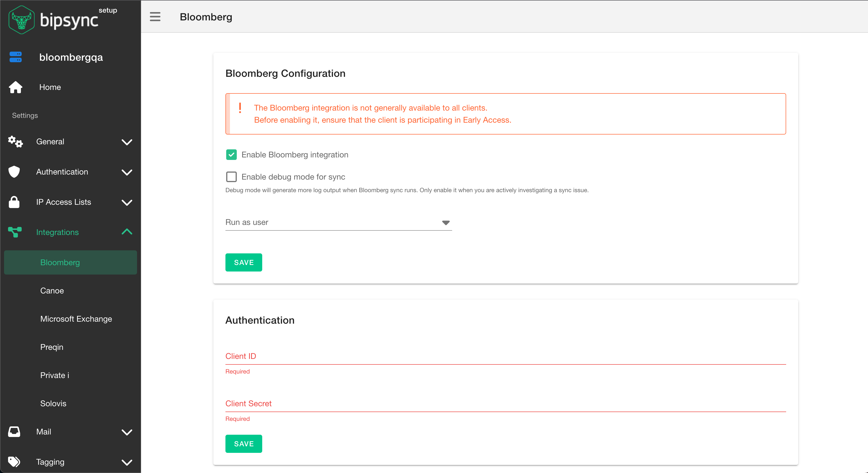Open the Run as user dropdown
The image size is (868, 473).
click(x=338, y=222)
